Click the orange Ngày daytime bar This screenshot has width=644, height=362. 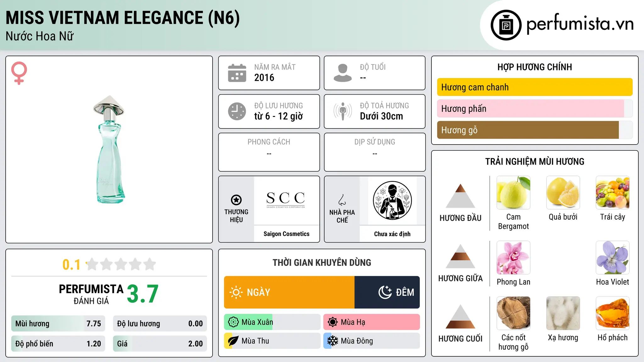[289, 292]
